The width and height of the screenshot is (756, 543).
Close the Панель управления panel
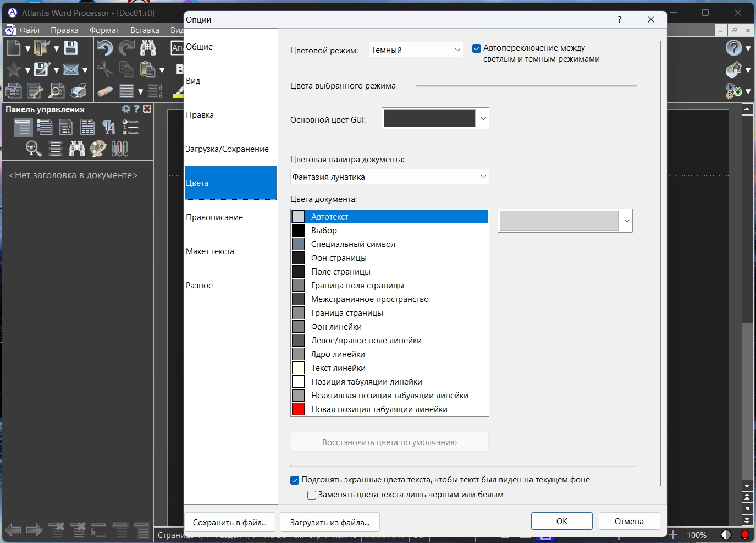147,109
